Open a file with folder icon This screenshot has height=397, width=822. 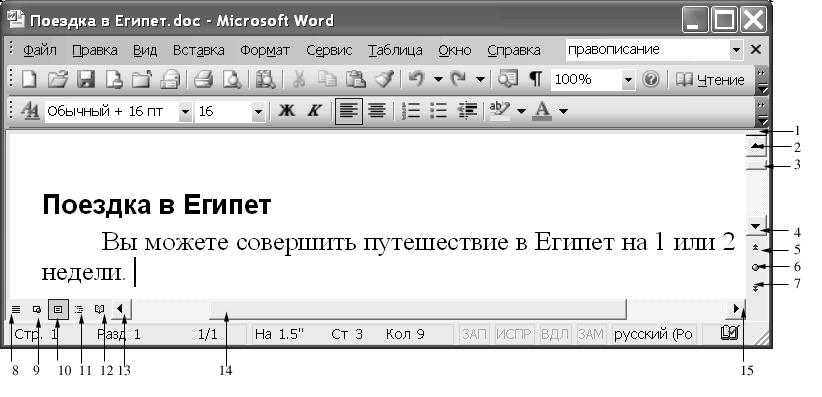coord(58,80)
